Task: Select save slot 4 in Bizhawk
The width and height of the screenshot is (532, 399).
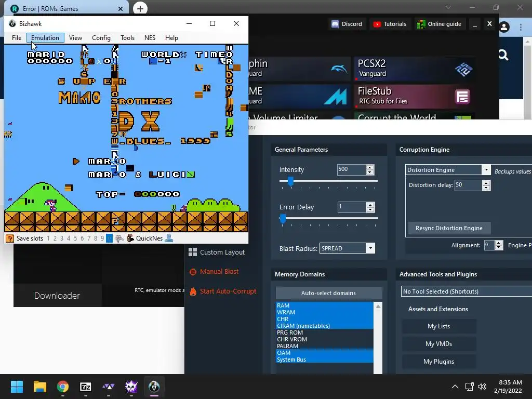Action: point(69,238)
